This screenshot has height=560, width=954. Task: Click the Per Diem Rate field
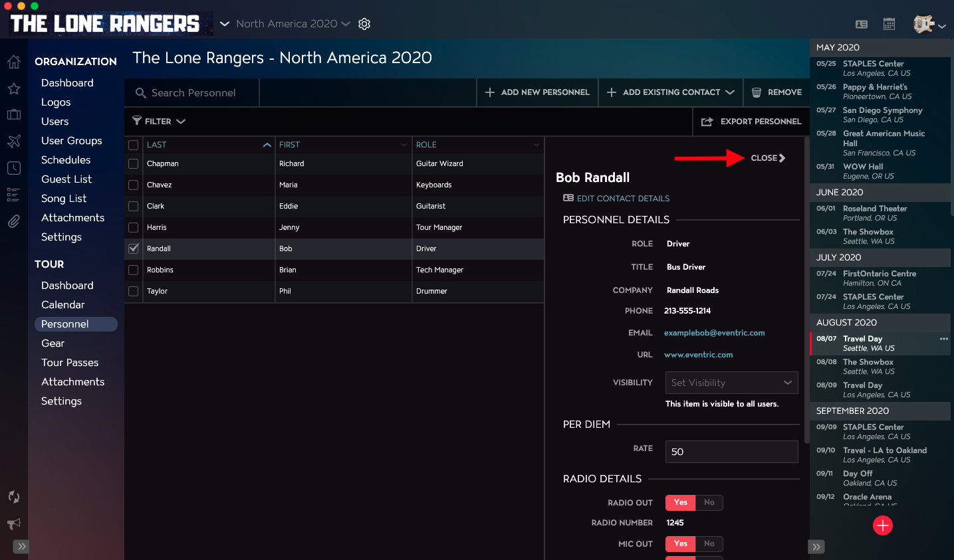731,452
